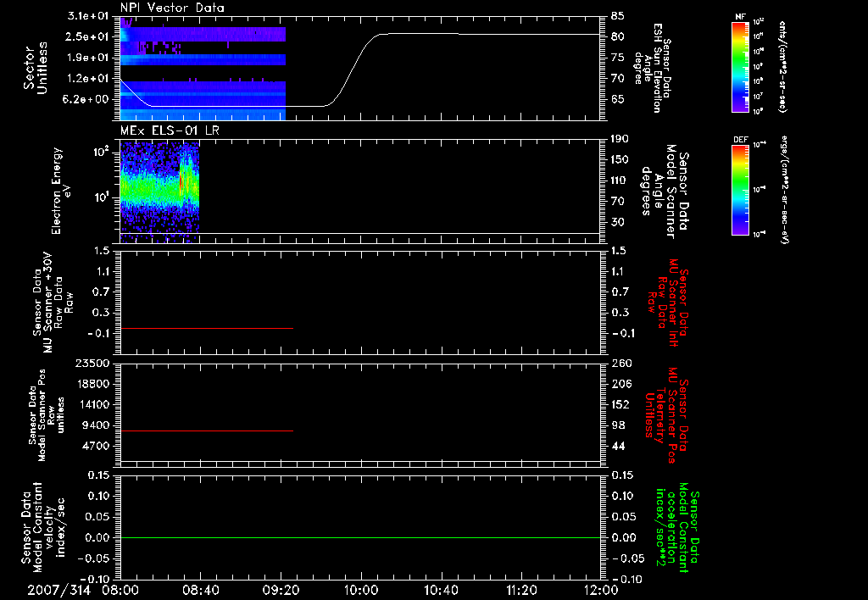Click the DEF color scale bar
This screenshot has width=868, height=600.
(x=740, y=190)
